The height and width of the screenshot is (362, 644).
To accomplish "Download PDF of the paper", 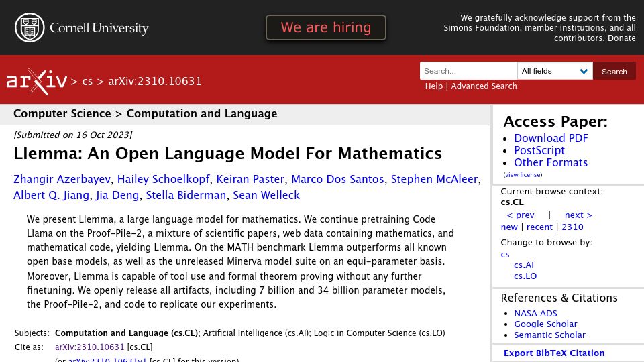I will (551, 138).
